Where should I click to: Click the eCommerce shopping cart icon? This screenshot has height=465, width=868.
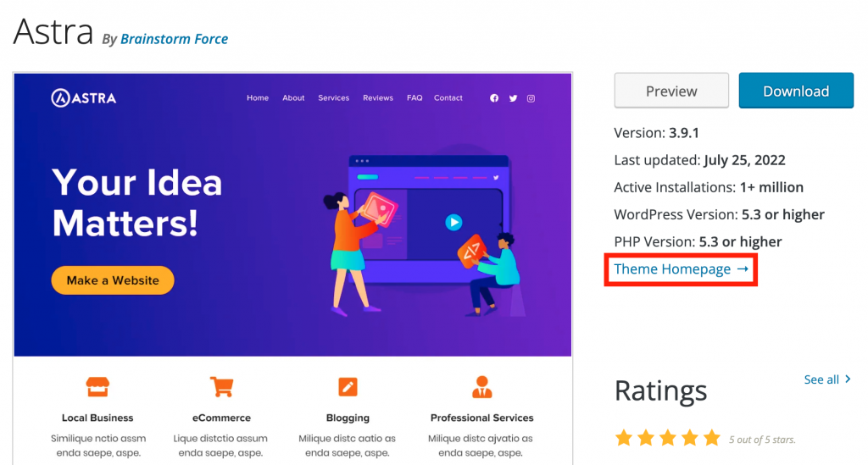[221, 387]
